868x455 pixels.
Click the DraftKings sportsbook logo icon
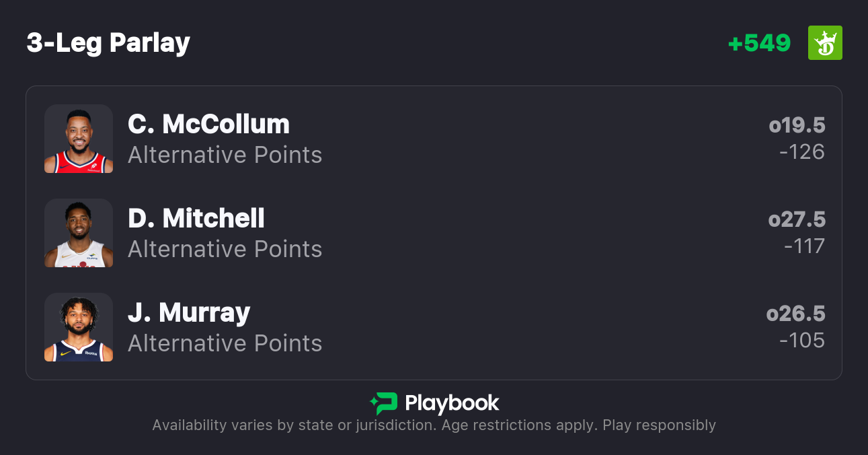coord(825,43)
